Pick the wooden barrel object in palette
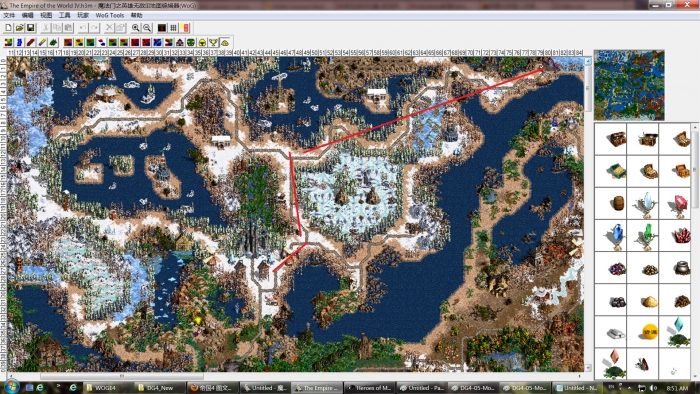The width and height of the screenshot is (700, 394). tap(618, 203)
